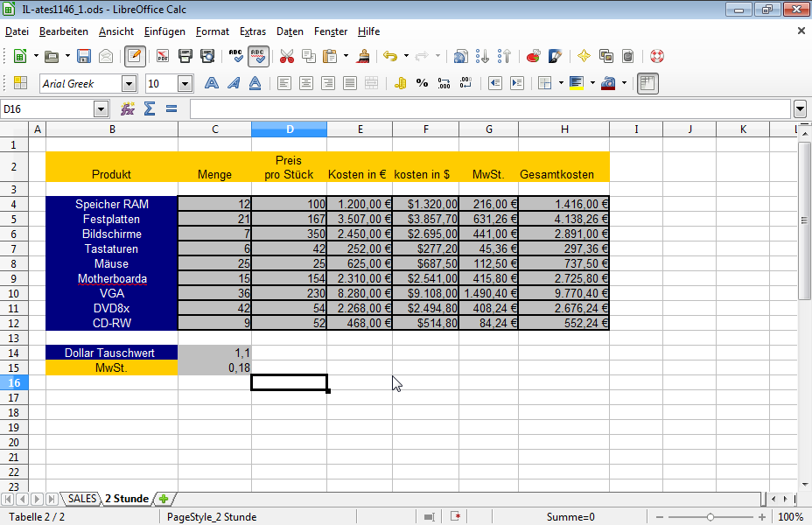The width and height of the screenshot is (812, 525).
Task: Sort descending with up-arrow icon
Action: tap(504, 56)
